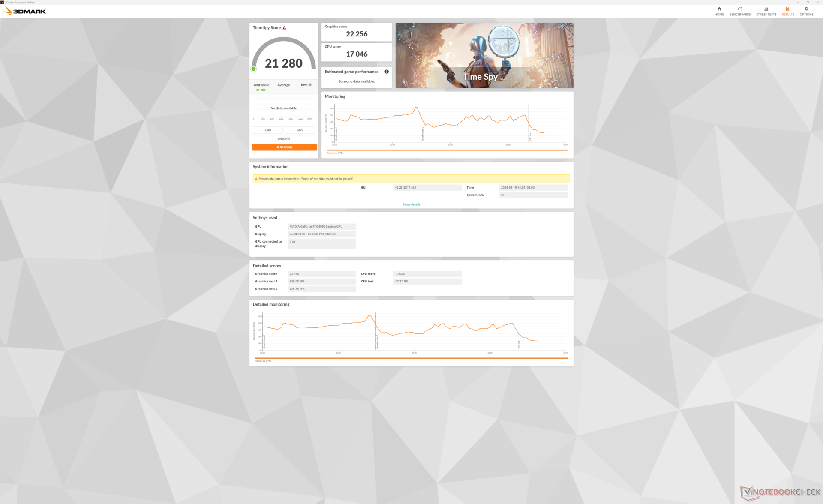Click the Time Spy banner image
This screenshot has width=823, height=504.
[484, 56]
